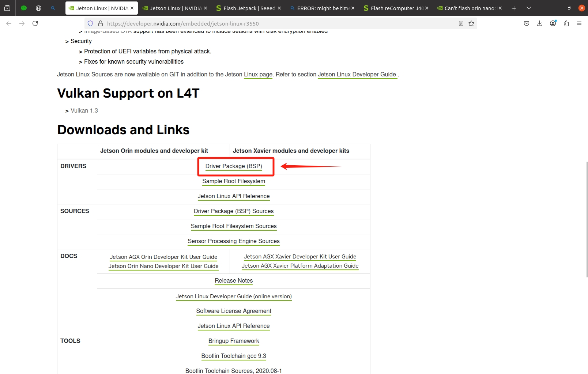Toggle reader view icon
The image size is (588, 374).
[461, 23]
